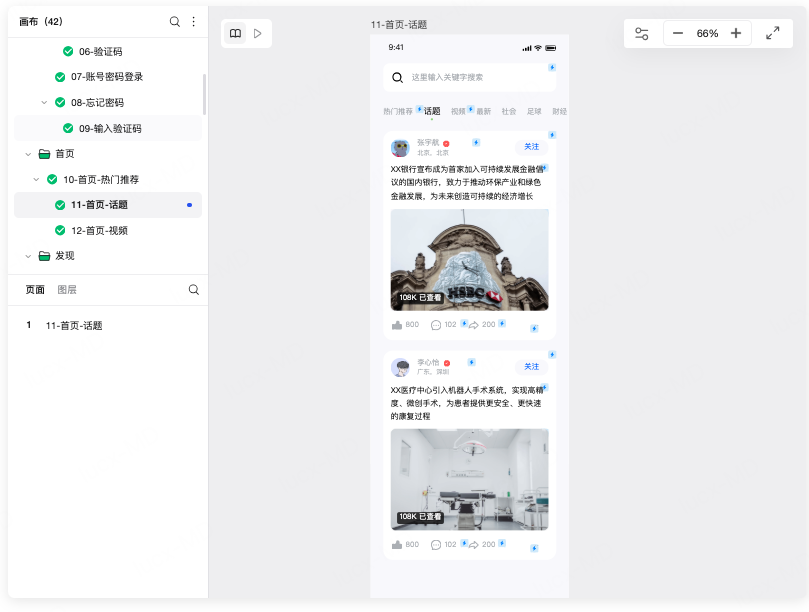The height and width of the screenshot is (612, 809).
Task: Click the thumbs-up icon under the operating room photo
Action: (x=397, y=544)
